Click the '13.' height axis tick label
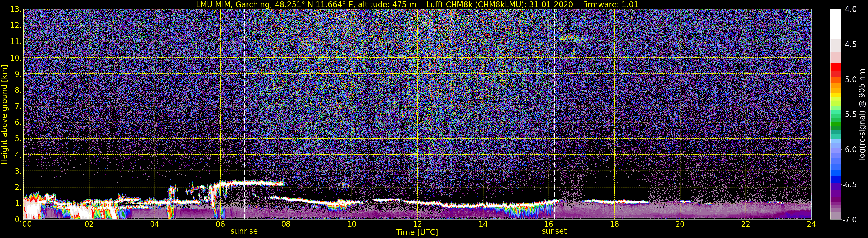The image size is (868, 238). click(x=16, y=10)
